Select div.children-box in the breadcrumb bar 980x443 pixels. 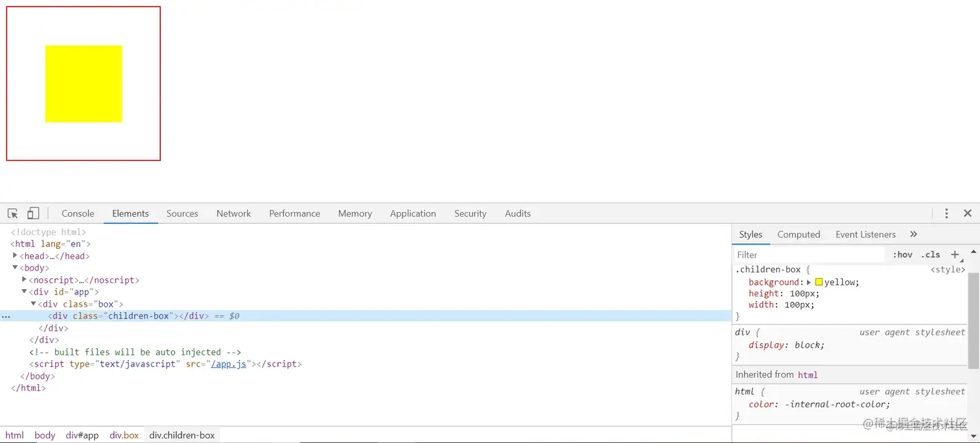(x=182, y=435)
